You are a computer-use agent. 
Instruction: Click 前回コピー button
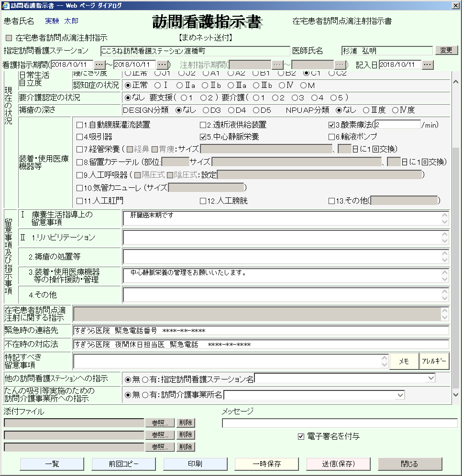123,464
